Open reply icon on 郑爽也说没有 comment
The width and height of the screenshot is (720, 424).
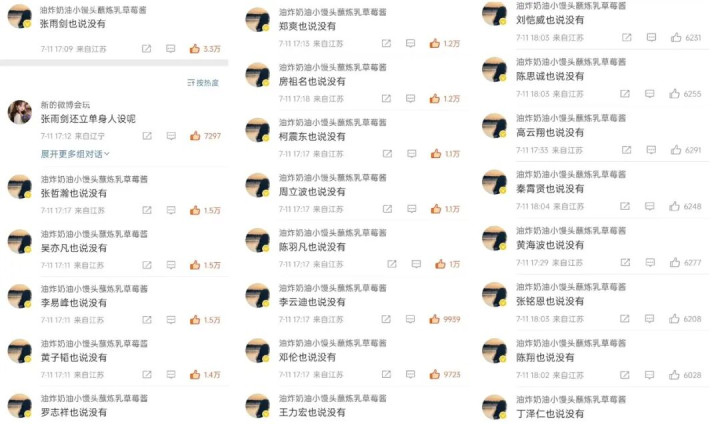tap(411, 43)
